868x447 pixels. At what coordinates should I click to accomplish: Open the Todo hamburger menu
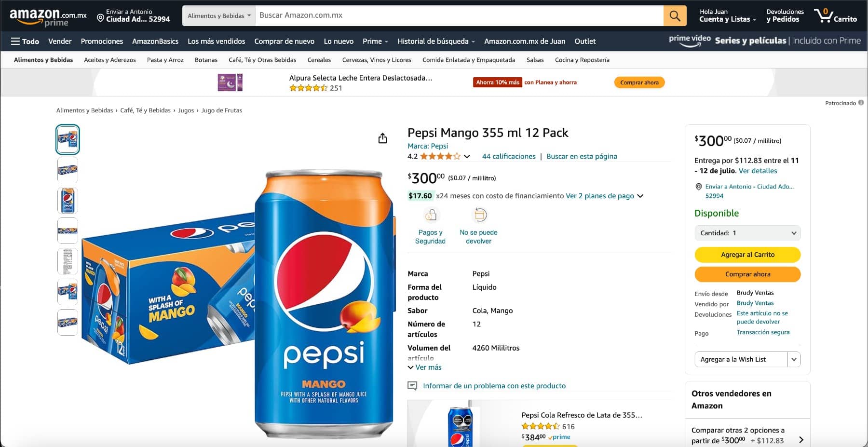[x=25, y=41]
